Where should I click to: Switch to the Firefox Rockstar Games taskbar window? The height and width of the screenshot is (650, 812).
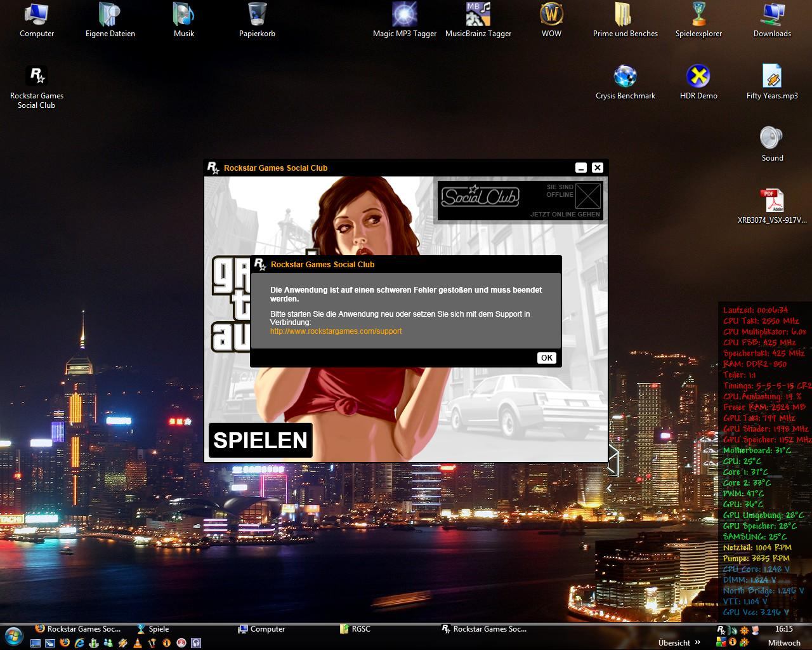77,629
